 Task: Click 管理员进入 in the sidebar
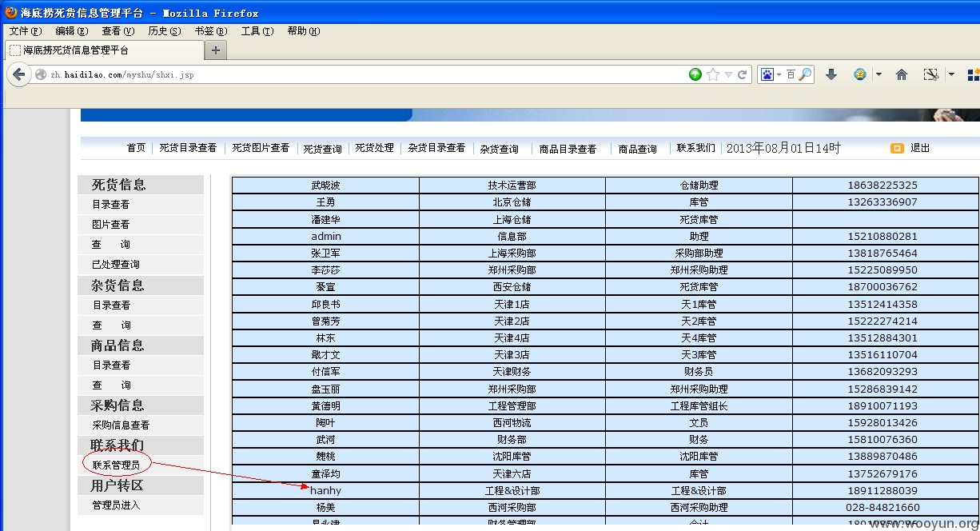[x=116, y=505]
